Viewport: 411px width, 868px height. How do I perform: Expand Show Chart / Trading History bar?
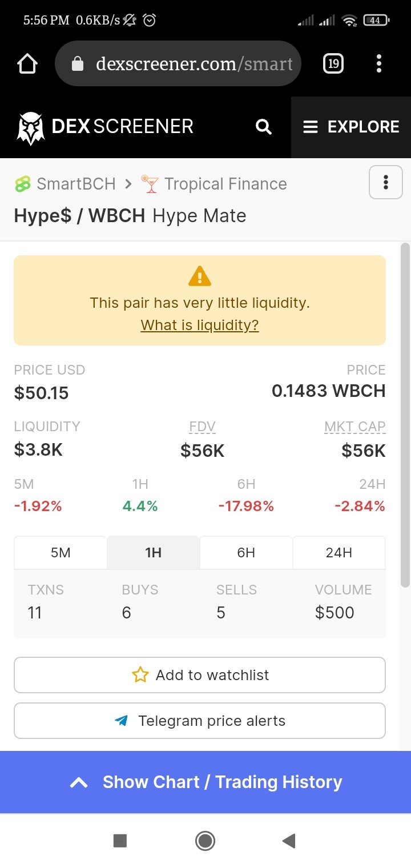click(205, 782)
